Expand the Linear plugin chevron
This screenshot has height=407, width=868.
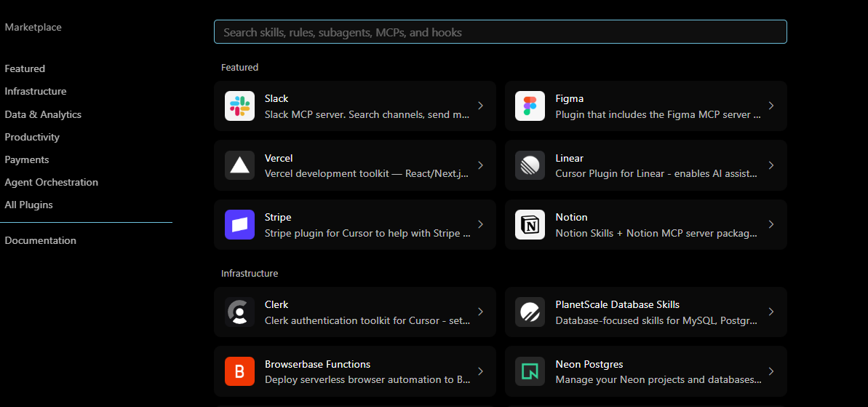771,165
